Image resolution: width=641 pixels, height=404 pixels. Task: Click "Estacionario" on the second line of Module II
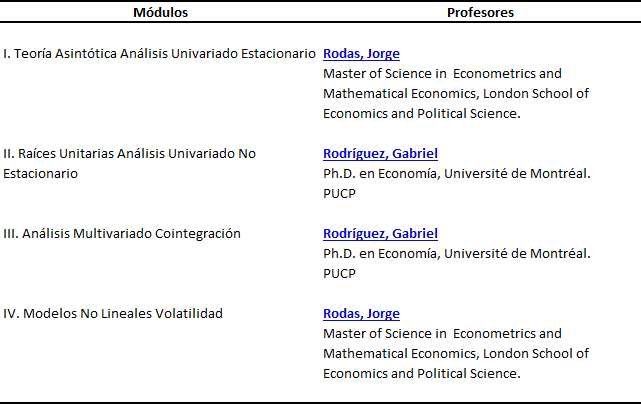(41, 174)
